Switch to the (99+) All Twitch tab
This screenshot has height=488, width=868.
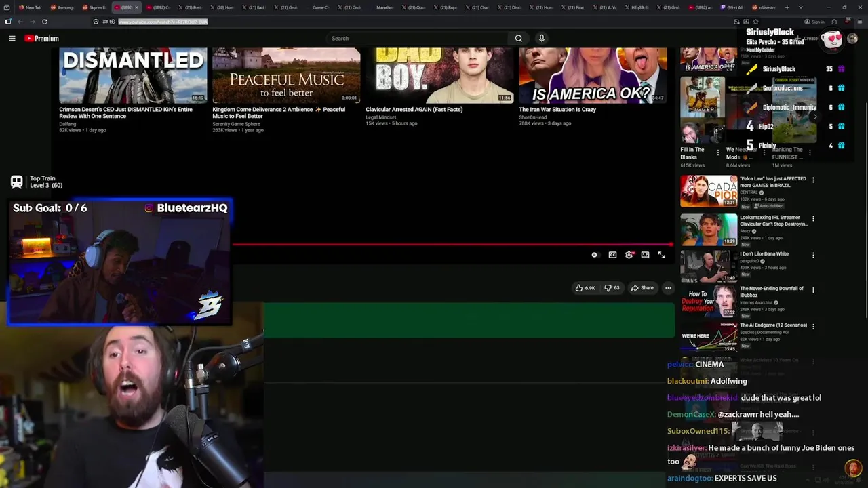click(x=732, y=7)
